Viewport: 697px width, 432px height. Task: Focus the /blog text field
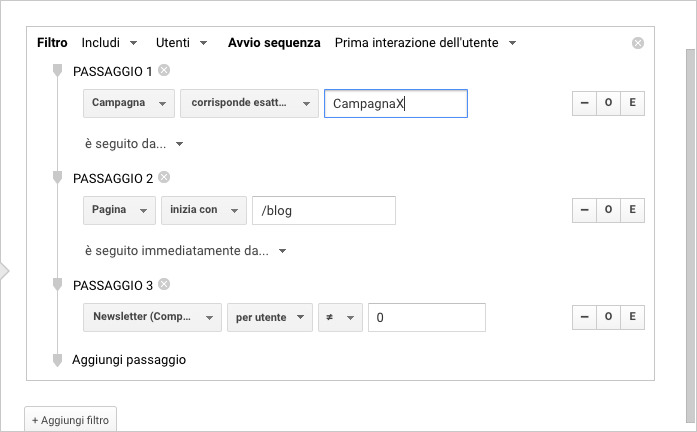(x=324, y=211)
